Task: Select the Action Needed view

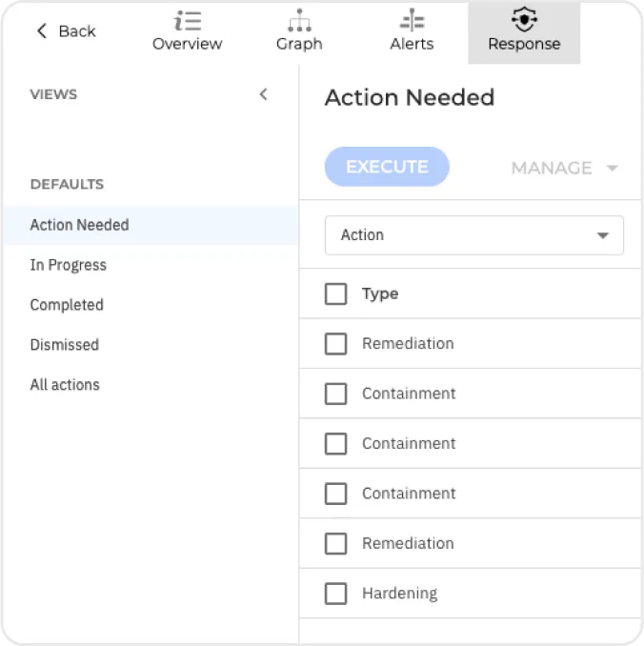Action: [x=79, y=225]
